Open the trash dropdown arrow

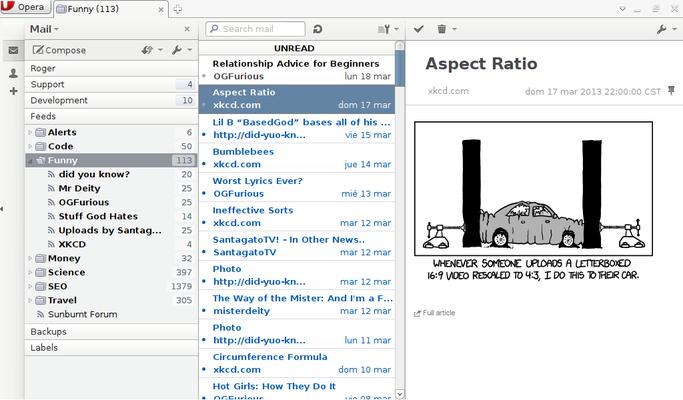(454, 29)
